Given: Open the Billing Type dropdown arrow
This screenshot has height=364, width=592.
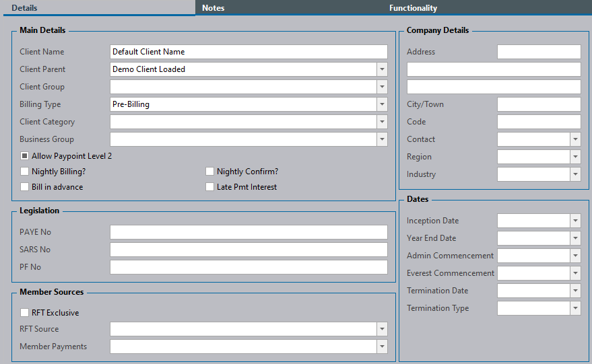Looking at the screenshot, I should 382,104.
